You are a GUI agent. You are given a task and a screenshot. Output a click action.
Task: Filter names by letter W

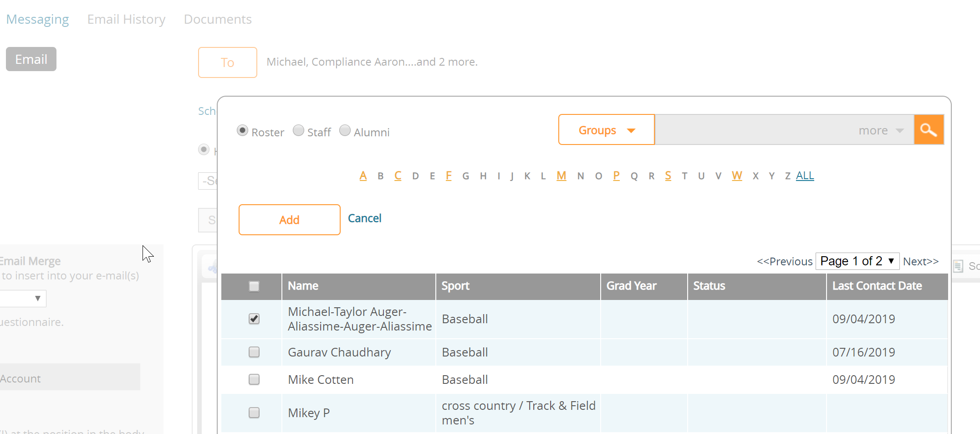tap(737, 176)
